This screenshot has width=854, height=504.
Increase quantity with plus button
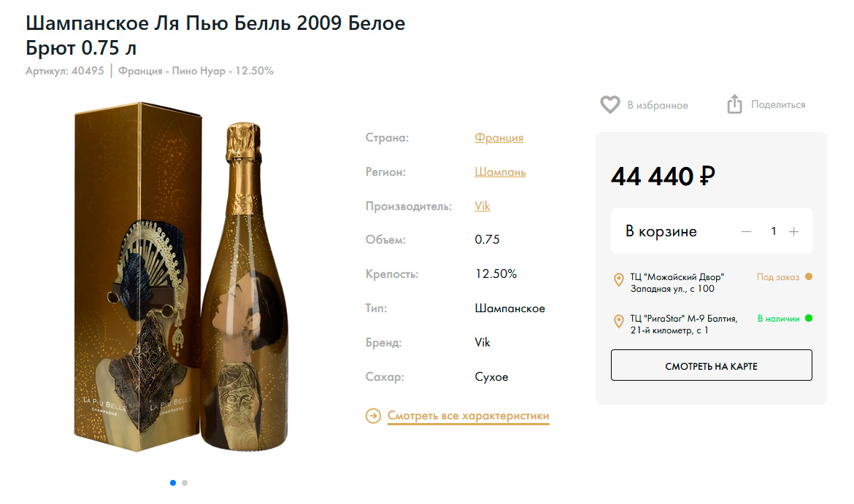click(794, 231)
